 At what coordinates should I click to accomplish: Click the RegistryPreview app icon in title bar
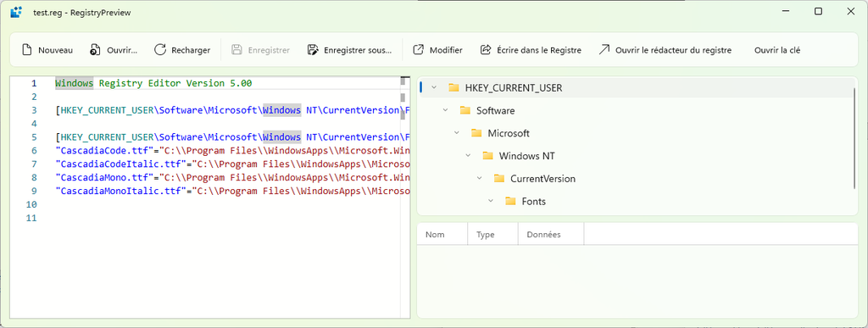[16, 12]
